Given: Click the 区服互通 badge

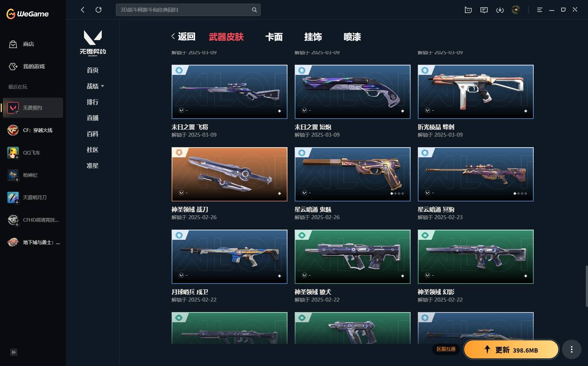Looking at the screenshot, I should pos(446,349).
